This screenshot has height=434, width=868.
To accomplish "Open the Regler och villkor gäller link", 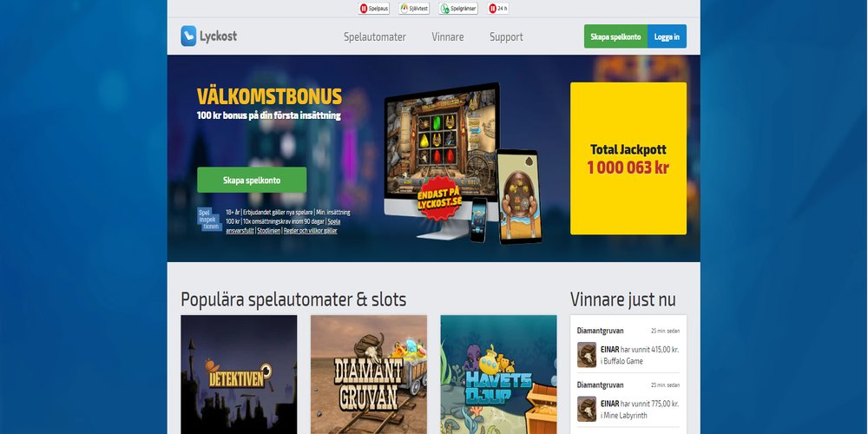I will (x=310, y=231).
